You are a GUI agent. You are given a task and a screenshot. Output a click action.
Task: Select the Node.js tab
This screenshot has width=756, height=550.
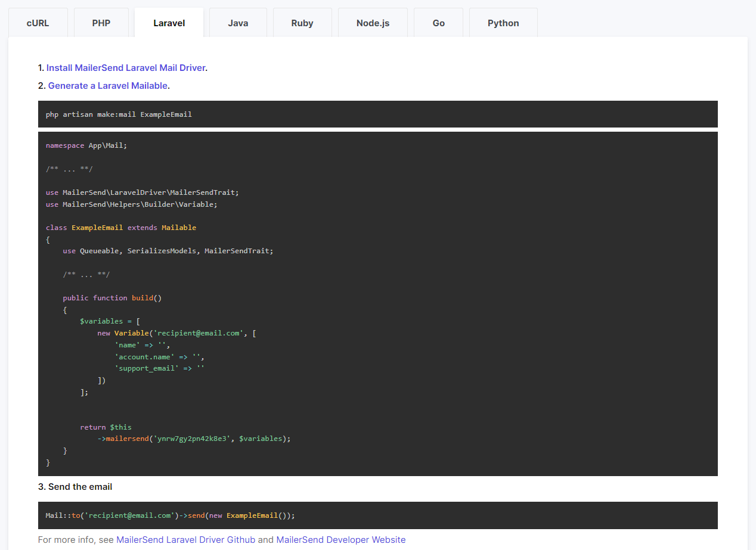[373, 23]
